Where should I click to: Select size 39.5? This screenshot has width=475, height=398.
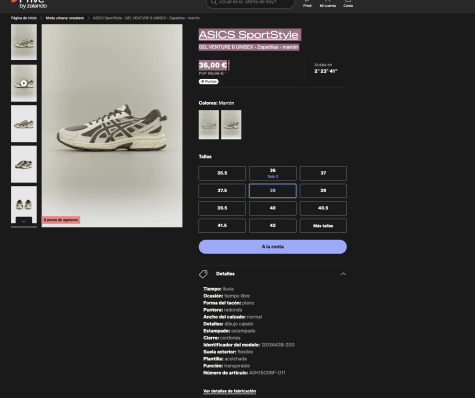222,208
